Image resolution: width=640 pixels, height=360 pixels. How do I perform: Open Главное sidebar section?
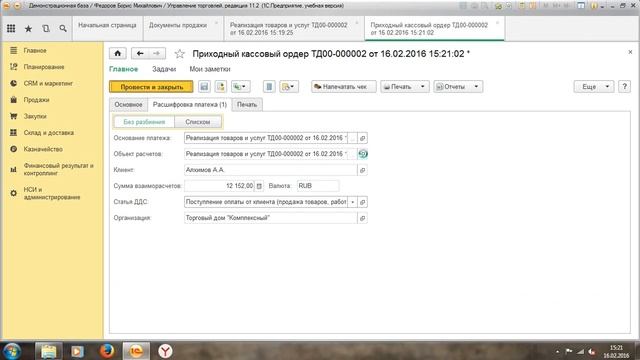(35, 51)
